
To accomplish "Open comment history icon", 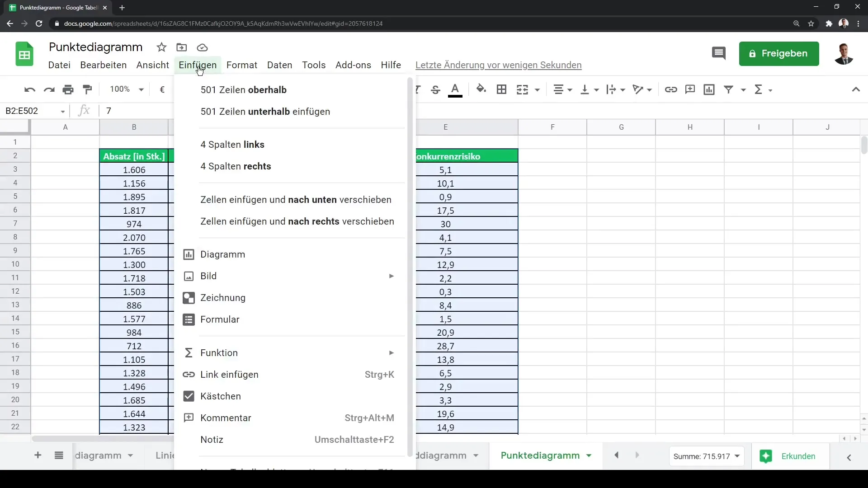I will pos(718,53).
